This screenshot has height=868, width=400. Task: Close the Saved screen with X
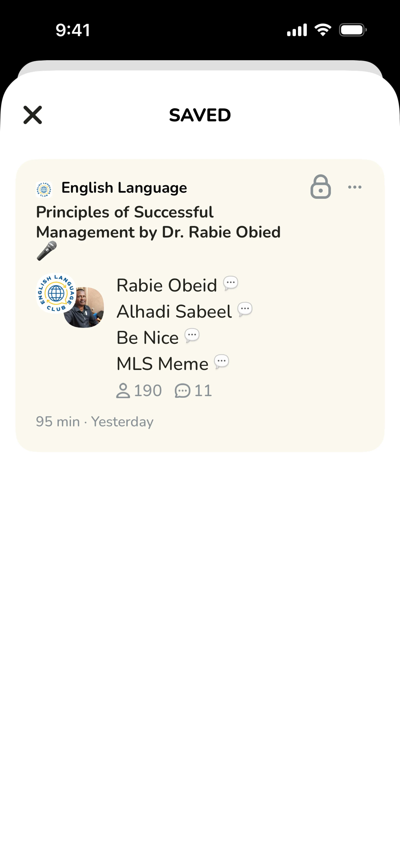tap(33, 115)
